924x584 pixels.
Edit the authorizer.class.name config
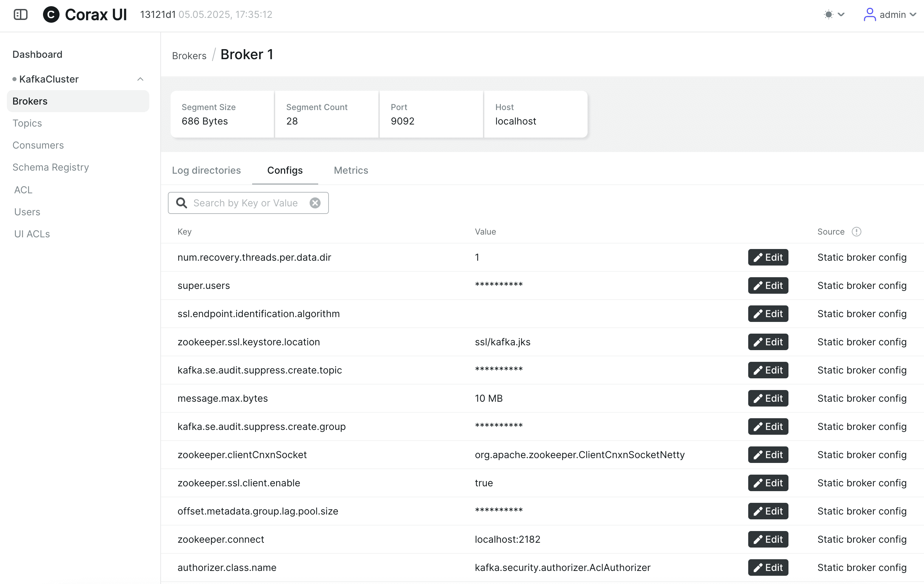click(768, 567)
